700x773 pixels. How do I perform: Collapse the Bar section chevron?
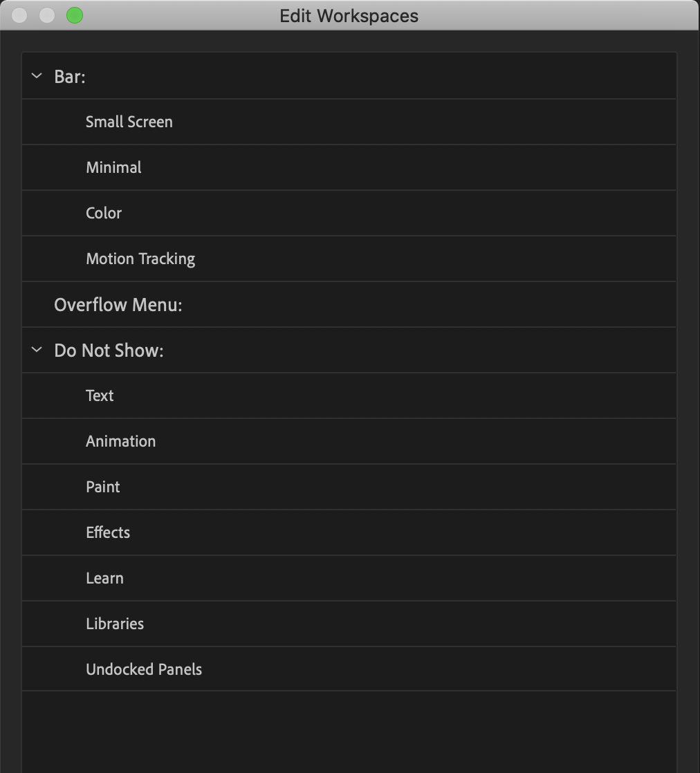[37, 77]
